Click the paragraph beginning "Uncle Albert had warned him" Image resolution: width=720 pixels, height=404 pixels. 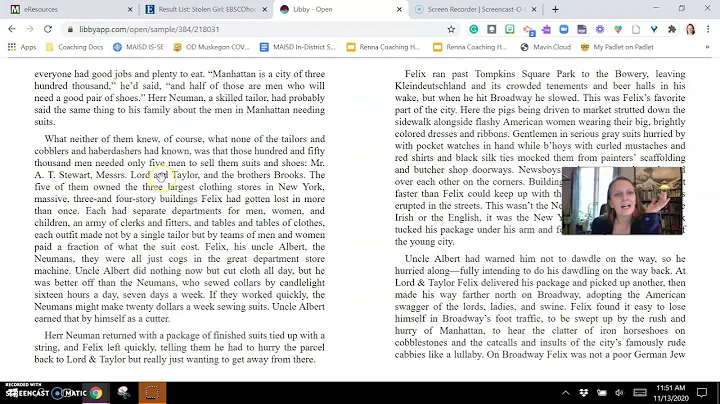(540, 307)
